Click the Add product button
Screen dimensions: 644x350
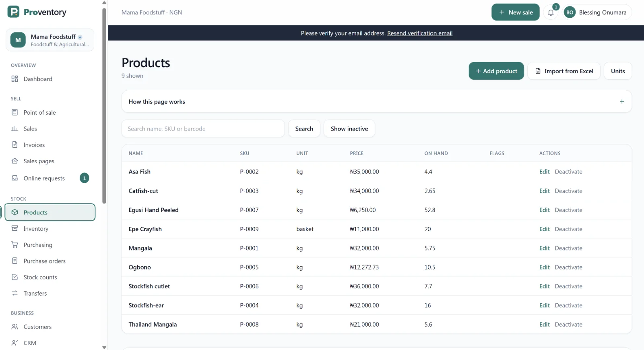coord(496,71)
